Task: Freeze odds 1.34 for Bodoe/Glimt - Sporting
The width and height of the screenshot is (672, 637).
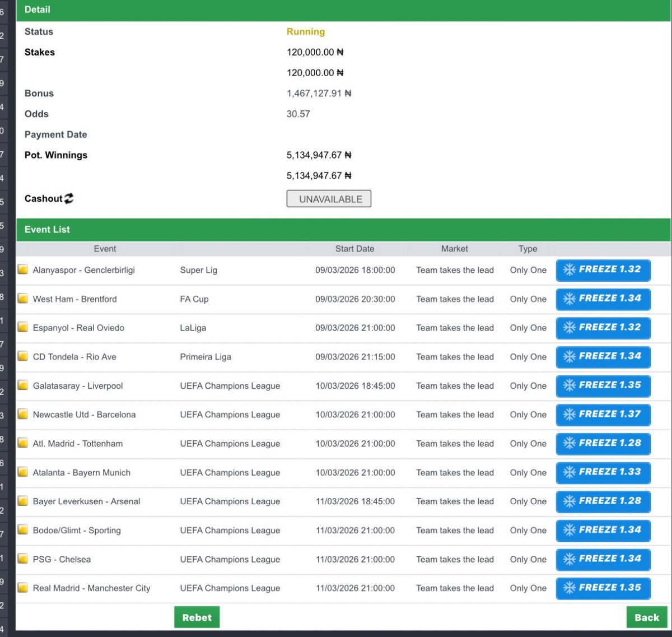Action: 603,531
